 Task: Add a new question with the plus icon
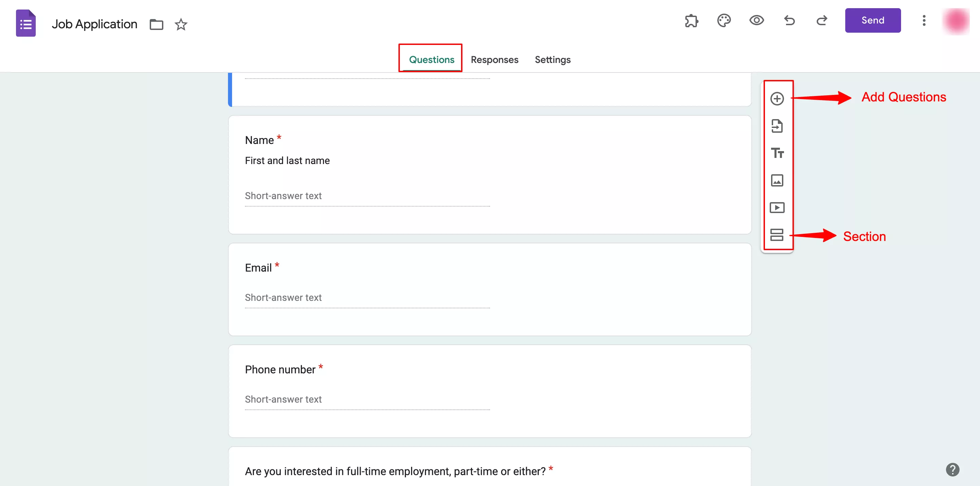(x=778, y=98)
